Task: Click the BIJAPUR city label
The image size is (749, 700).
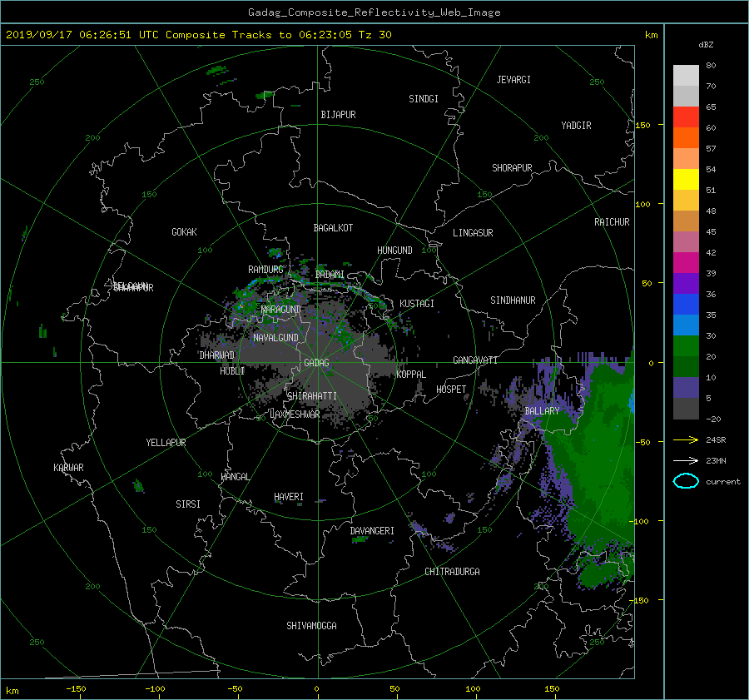Action: coord(338,115)
